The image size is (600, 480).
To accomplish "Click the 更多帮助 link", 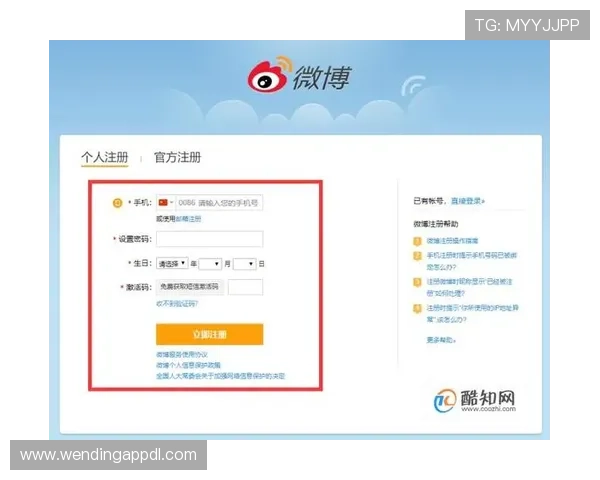I will [441, 340].
